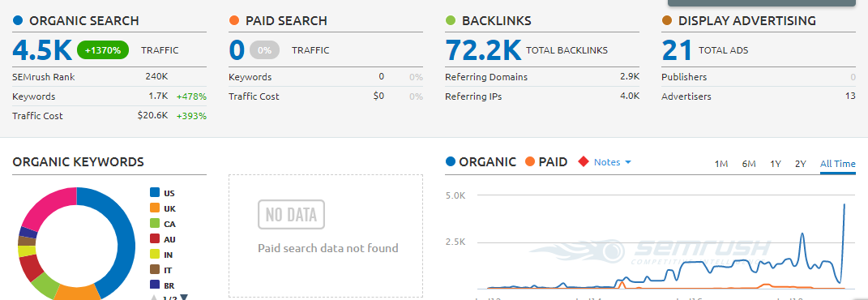Select the 2Y time range tab
The height and width of the screenshot is (300, 868).
pos(801,164)
